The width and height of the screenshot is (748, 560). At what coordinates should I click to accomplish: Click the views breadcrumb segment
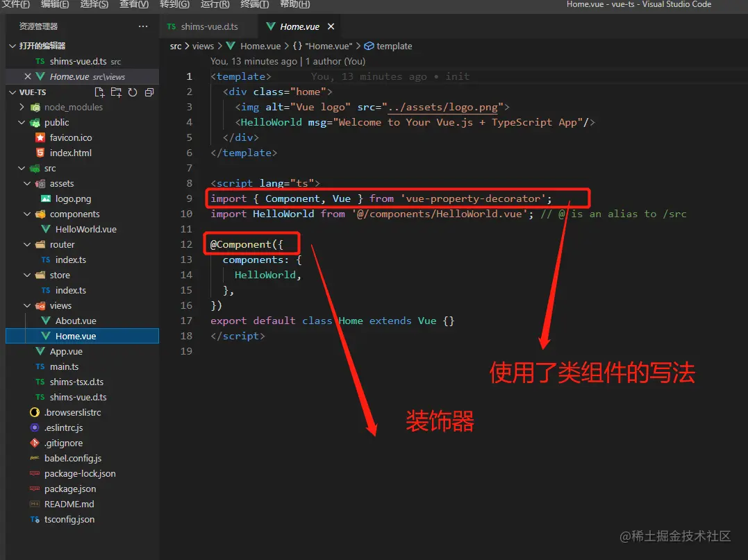tap(203, 46)
